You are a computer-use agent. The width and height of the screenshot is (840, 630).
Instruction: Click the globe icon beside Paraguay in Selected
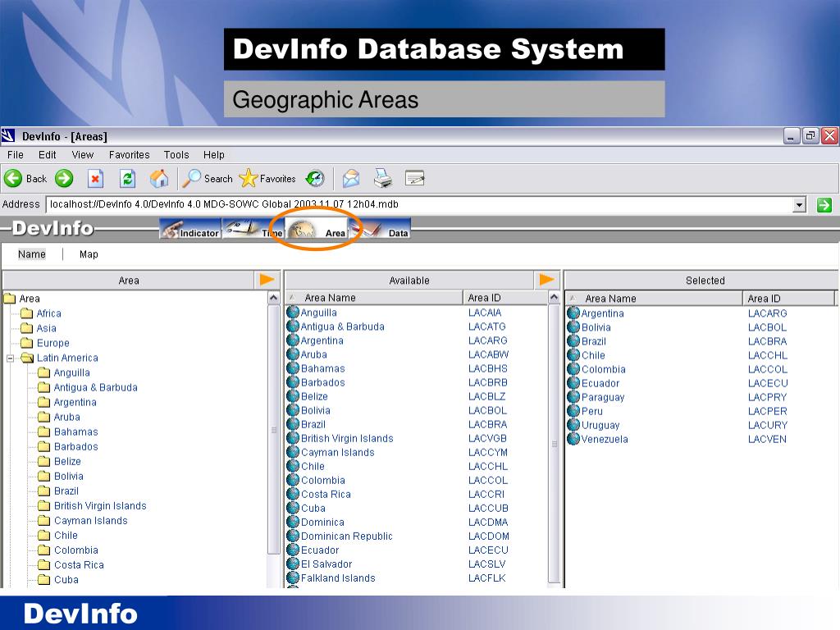(573, 397)
